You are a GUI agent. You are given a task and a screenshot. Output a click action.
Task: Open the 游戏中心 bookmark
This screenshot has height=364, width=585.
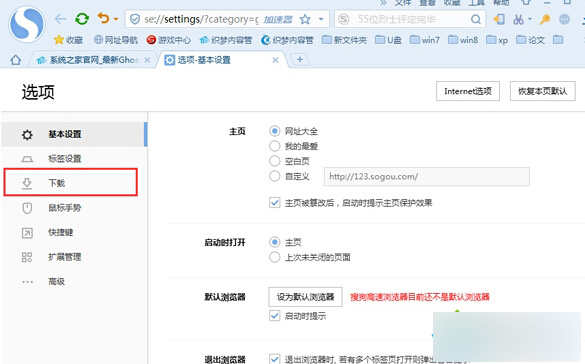coord(169,40)
